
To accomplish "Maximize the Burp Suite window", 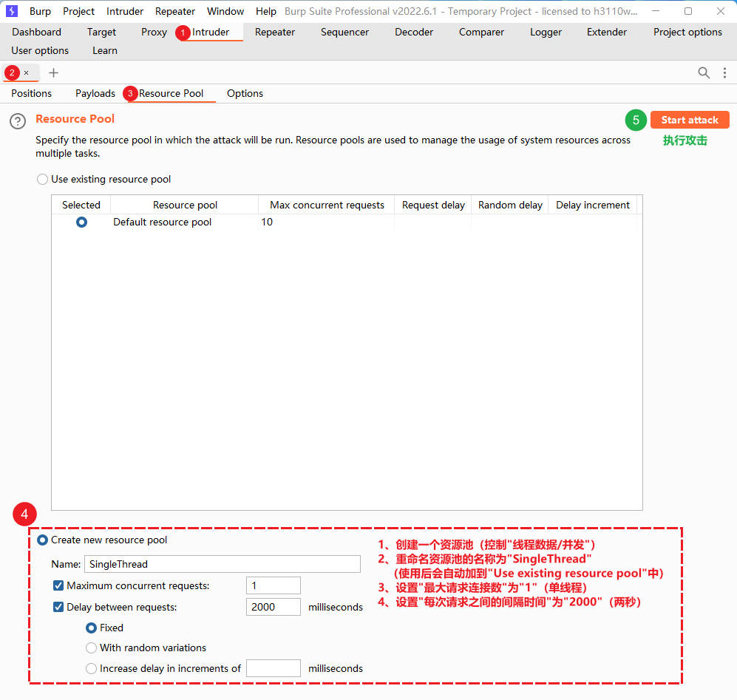I will 688,11.
